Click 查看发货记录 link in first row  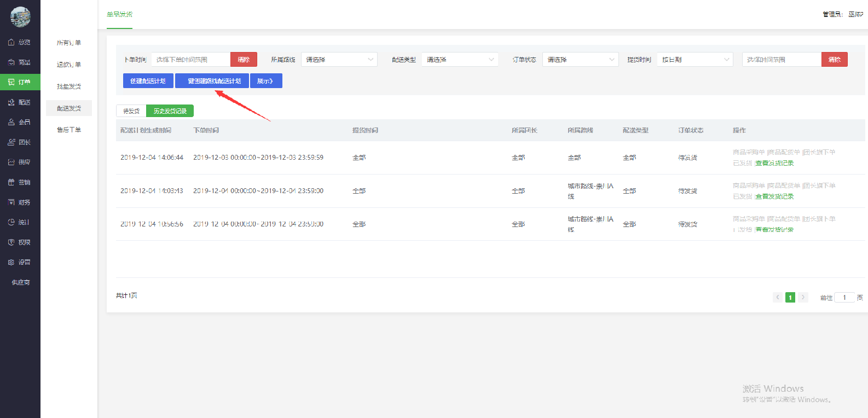click(x=774, y=163)
